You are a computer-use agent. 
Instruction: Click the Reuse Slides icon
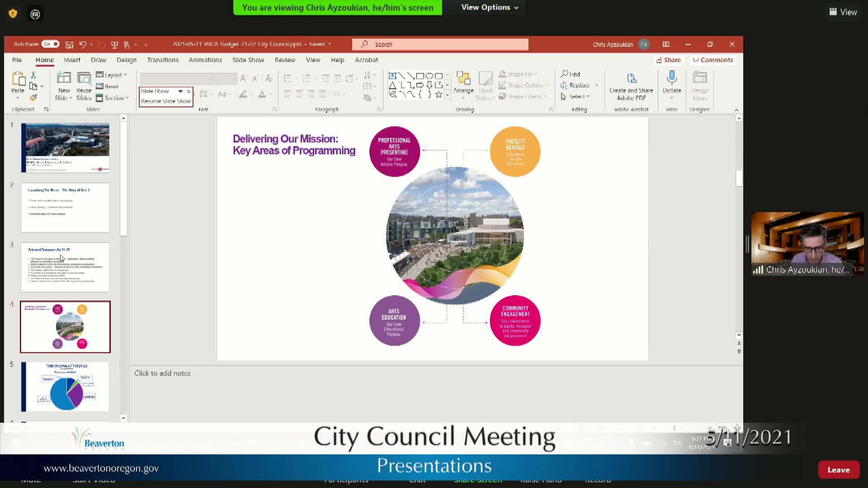pyautogui.click(x=84, y=78)
